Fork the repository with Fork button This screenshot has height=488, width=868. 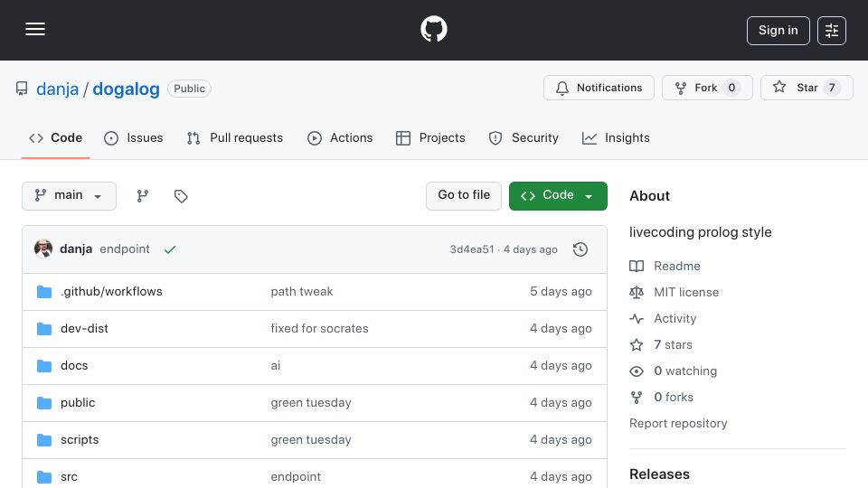(x=707, y=88)
